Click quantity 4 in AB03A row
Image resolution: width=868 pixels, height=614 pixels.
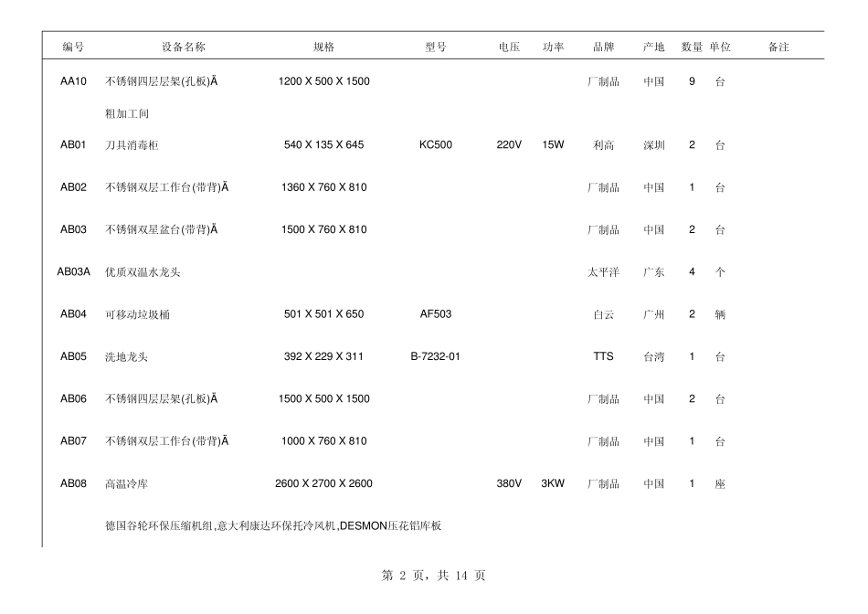point(692,272)
